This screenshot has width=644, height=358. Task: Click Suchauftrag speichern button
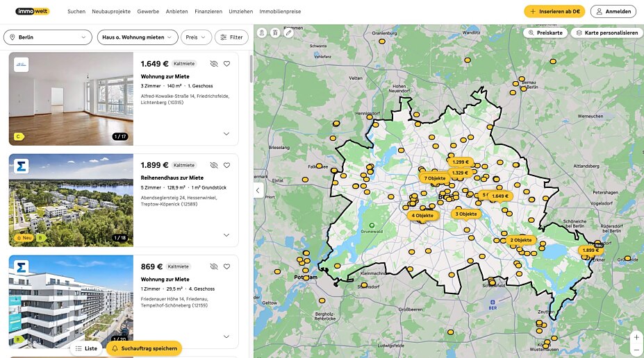pos(145,348)
